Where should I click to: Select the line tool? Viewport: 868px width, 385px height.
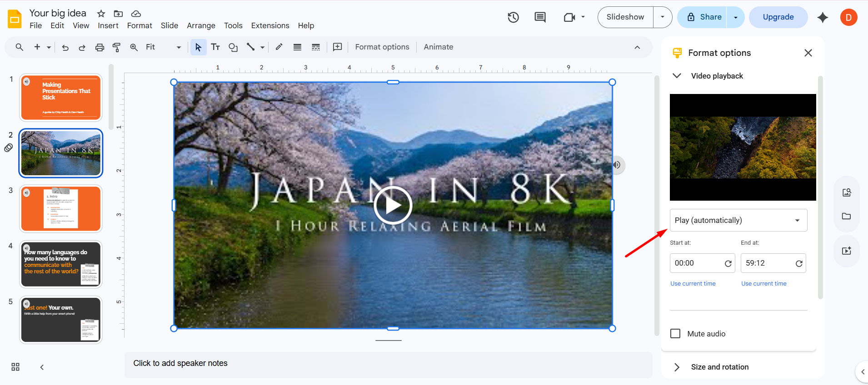(250, 47)
